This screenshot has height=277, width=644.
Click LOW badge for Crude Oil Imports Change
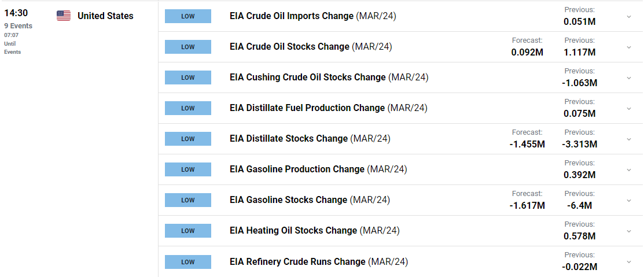188,16
